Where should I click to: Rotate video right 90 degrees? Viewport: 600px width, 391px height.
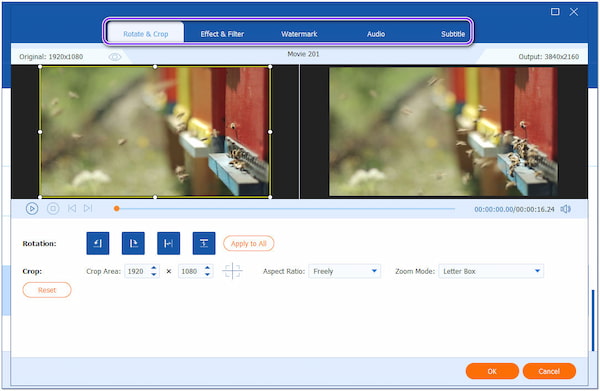[133, 243]
